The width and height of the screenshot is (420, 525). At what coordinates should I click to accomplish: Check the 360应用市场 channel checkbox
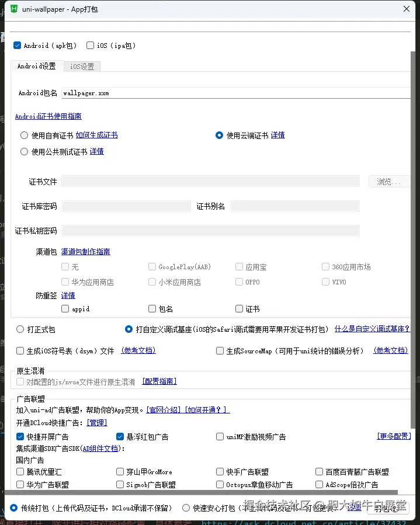pos(325,266)
